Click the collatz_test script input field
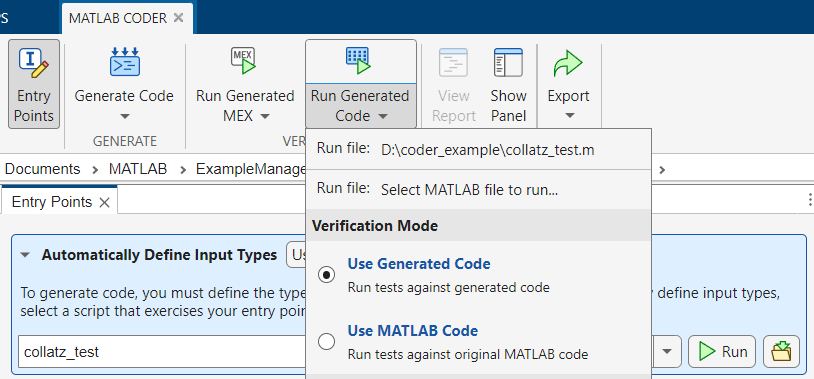814x379 pixels. (162, 352)
